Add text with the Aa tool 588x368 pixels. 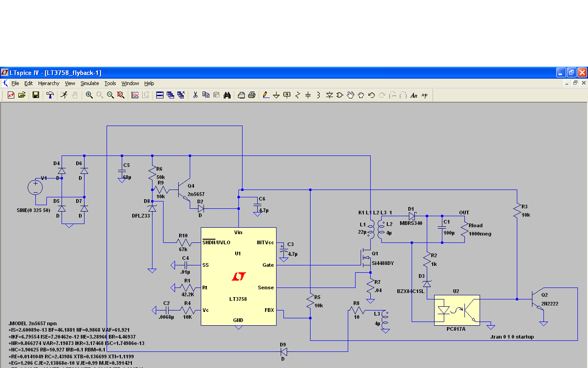(x=414, y=95)
